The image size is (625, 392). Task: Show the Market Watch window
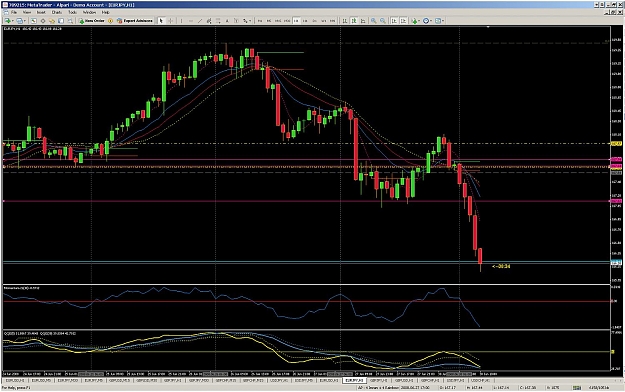[33, 21]
